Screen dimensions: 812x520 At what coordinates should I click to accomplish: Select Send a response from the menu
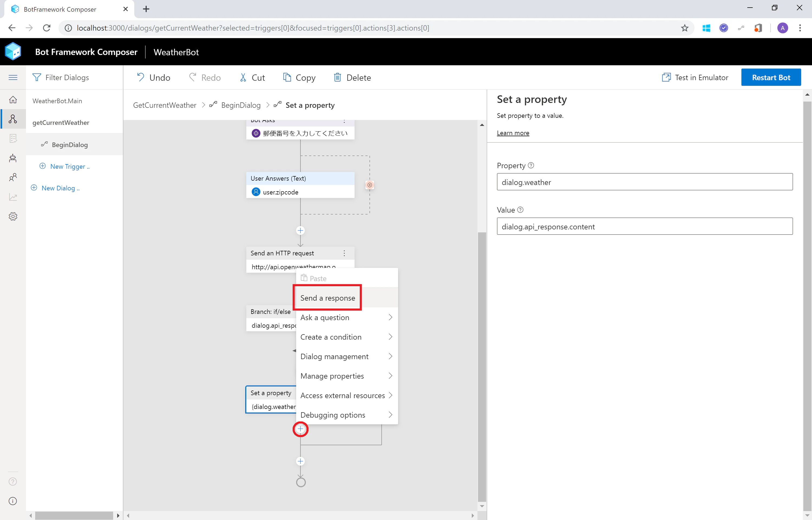click(x=347, y=298)
